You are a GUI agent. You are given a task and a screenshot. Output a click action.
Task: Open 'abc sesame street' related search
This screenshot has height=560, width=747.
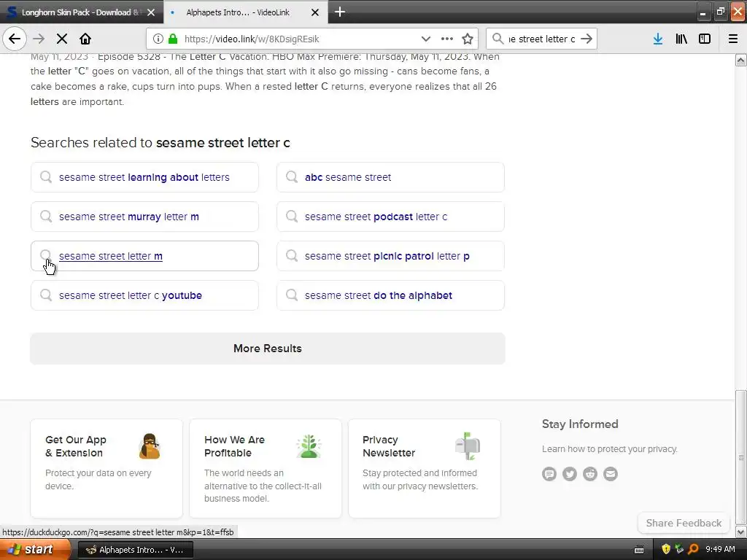click(x=391, y=177)
